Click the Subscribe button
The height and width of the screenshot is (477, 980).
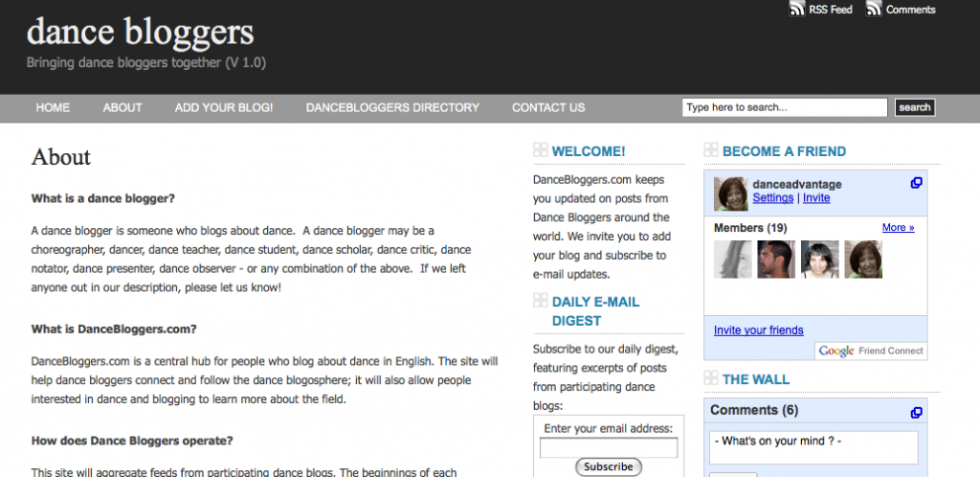(x=608, y=466)
